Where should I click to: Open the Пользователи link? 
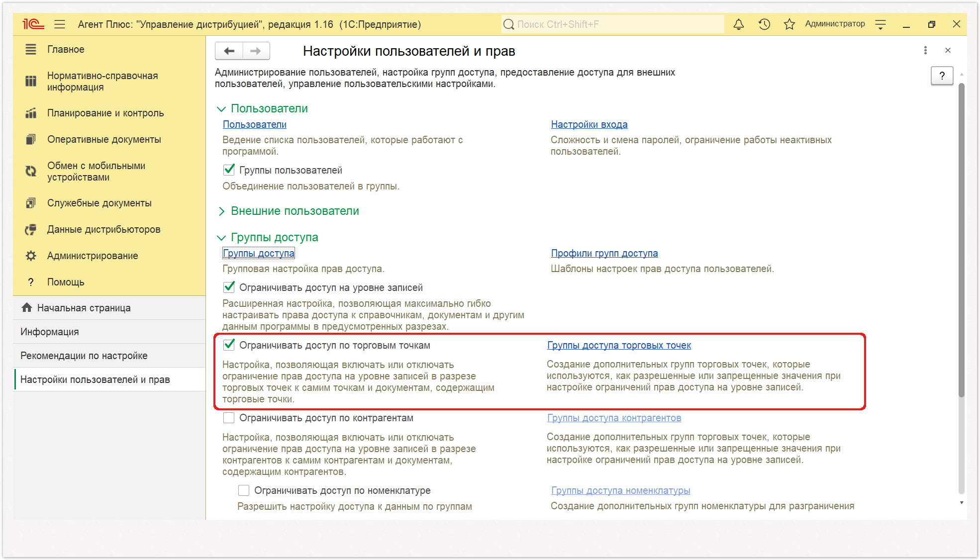tap(254, 124)
